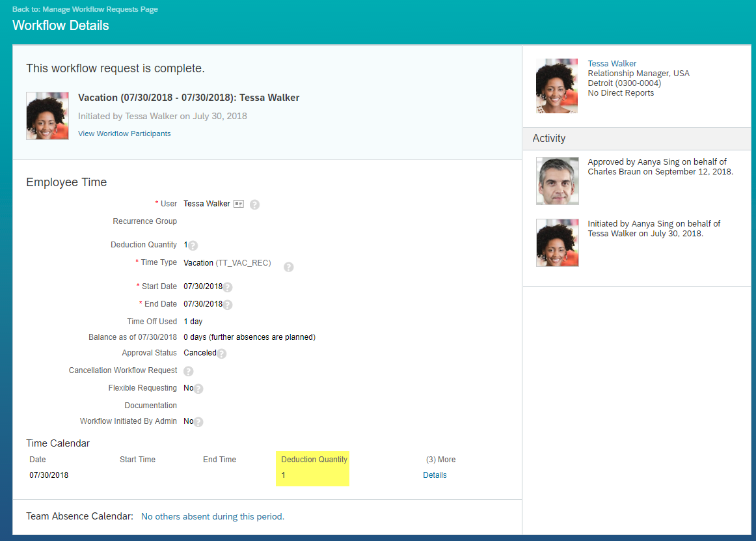Click the help icon next to Deduction Quantity value
Image resolution: width=756 pixels, height=541 pixels.
tap(193, 245)
